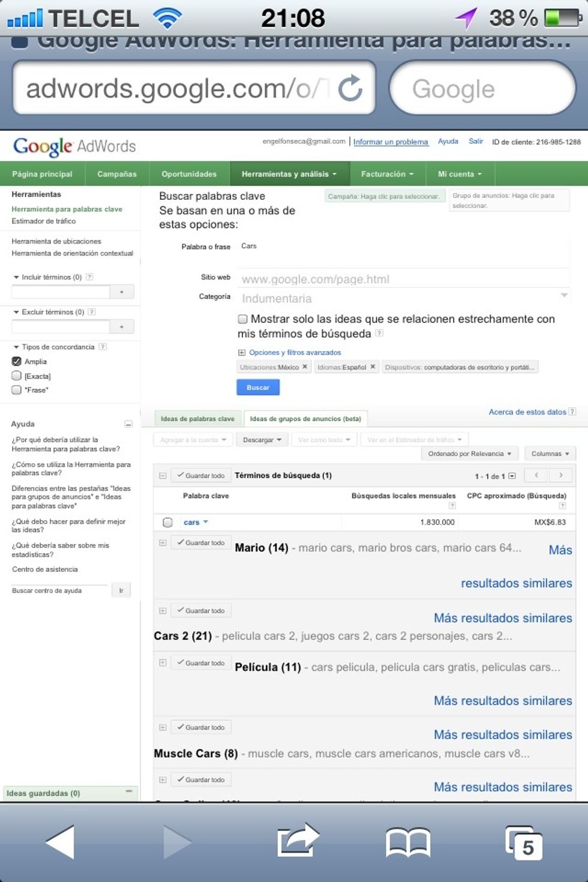The image size is (588, 882).
Task: Open the Descargar dropdown
Action: [x=262, y=440]
